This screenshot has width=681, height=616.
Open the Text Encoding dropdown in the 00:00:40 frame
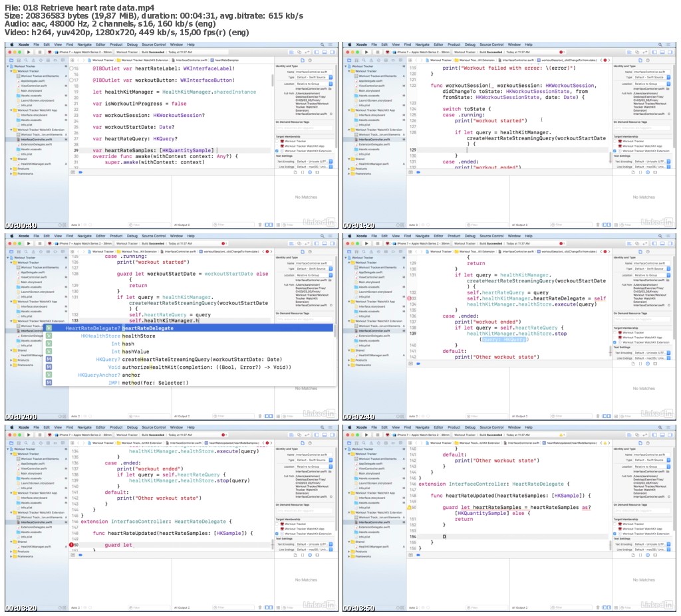(x=314, y=161)
